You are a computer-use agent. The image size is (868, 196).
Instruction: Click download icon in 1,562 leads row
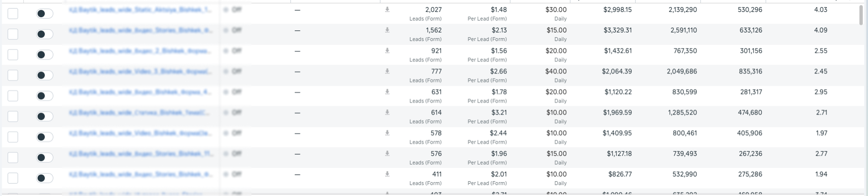click(387, 30)
